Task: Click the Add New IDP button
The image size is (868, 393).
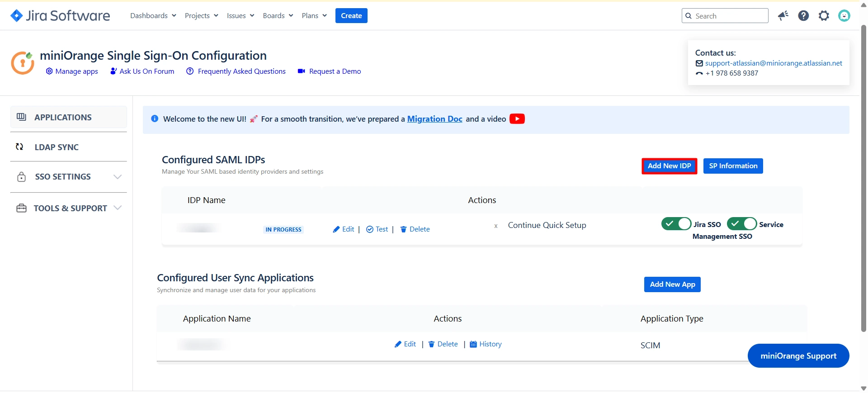Action: [x=669, y=166]
